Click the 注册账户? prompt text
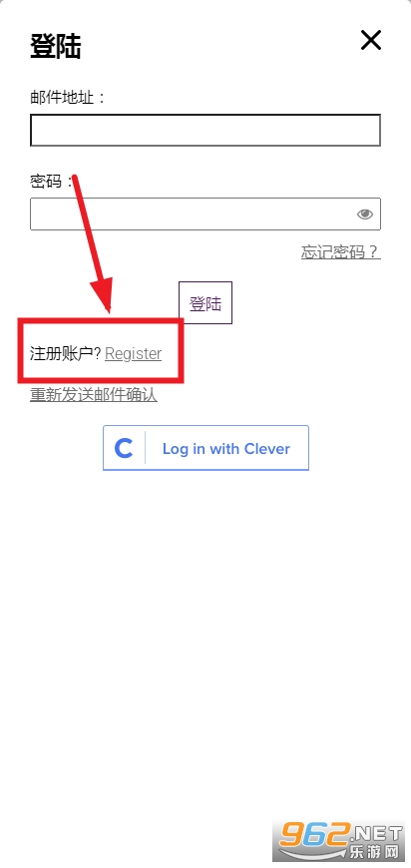Screen dimensions: 411x868 click(66, 353)
